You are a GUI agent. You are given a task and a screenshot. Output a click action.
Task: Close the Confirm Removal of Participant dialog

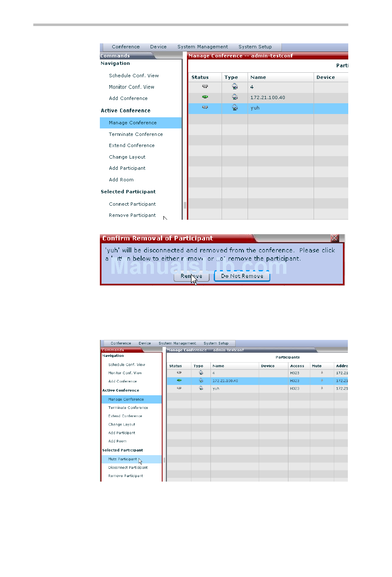(x=335, y=238)
